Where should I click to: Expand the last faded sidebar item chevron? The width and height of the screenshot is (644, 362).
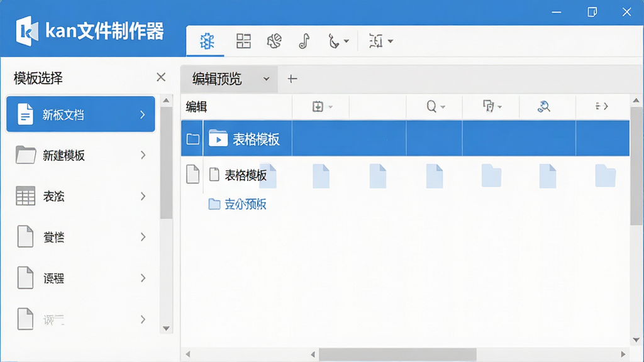[x=143, y=319]
